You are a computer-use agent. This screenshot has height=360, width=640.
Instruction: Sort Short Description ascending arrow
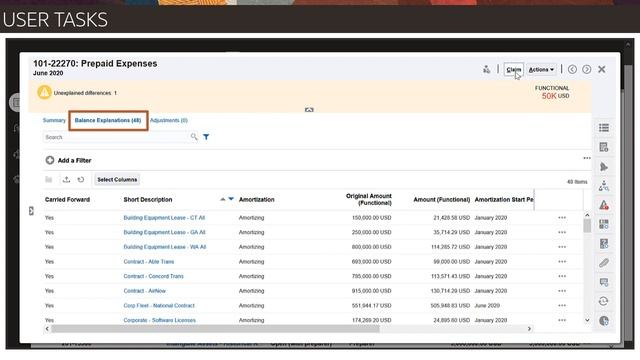pyautogui.click(x=222, y=199)
